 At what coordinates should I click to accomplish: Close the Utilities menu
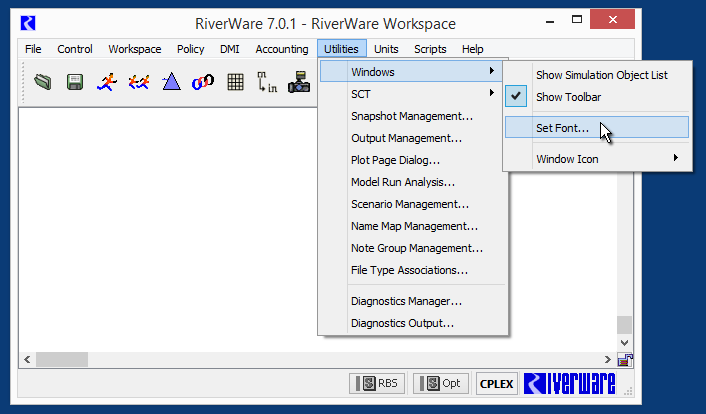click(341, 49)
